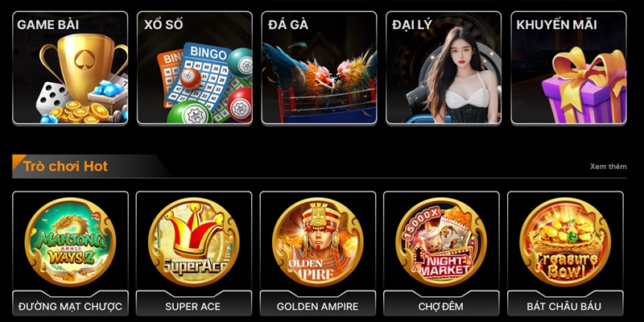This screenshot has width=644, height=322.
Task: Click the SUPER ACE label button
Action: click(193, 306)
